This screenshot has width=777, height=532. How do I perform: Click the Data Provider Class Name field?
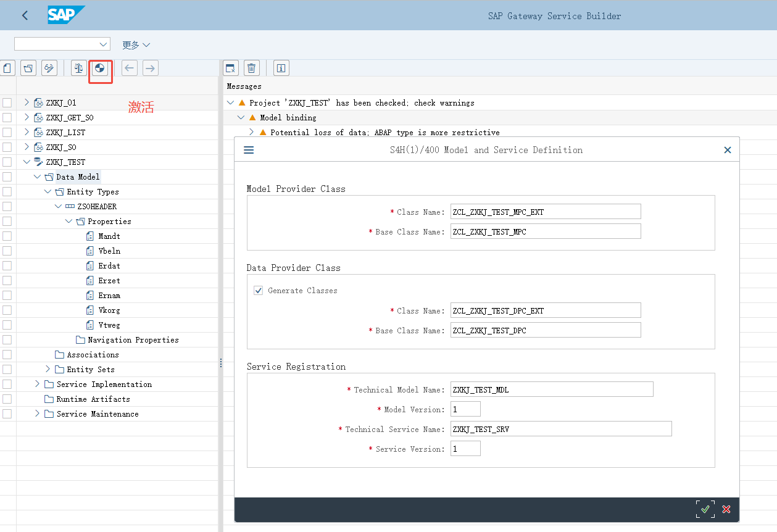point(546,310)
